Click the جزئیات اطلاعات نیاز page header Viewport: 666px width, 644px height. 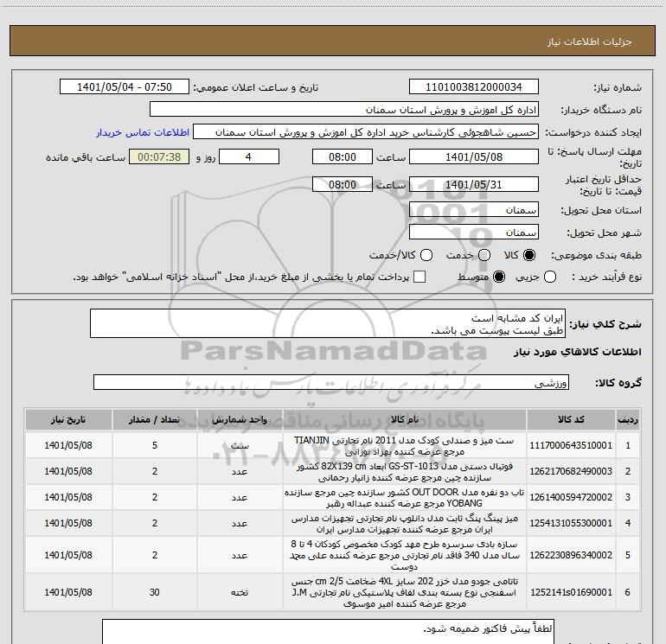pyautogui.click(x=590, y=41)
